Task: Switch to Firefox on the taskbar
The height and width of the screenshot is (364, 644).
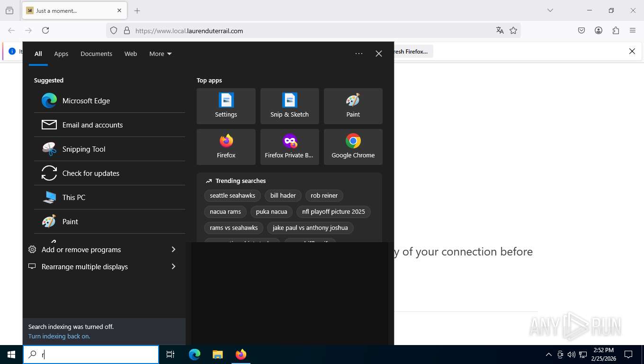Action: pos(241,355)
